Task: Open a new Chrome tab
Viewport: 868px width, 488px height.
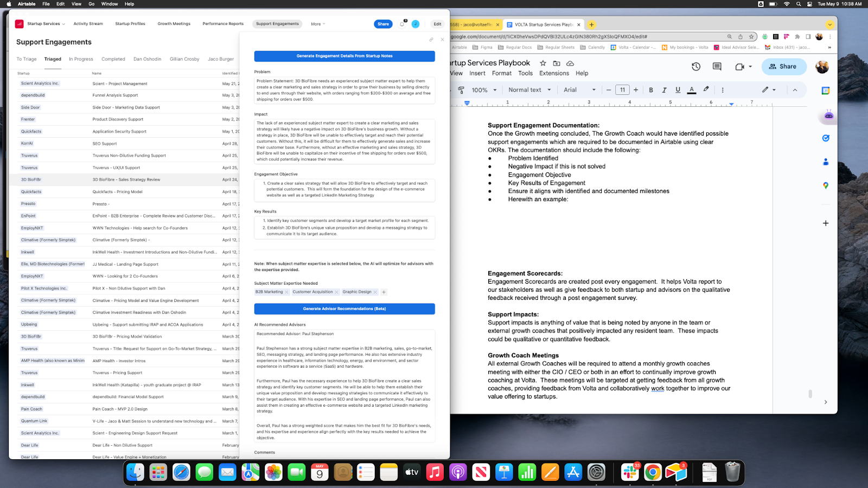Action: [x=591, y=24]
